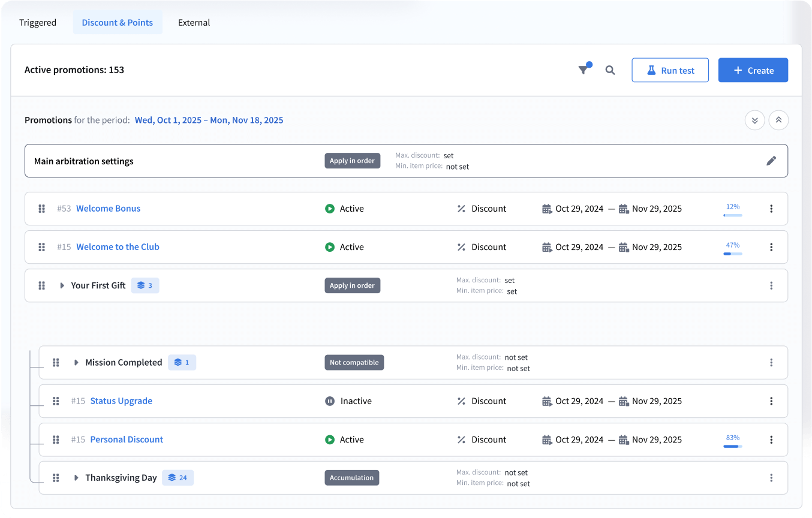Click the layers badge on Your First Gift

(145, 285)
